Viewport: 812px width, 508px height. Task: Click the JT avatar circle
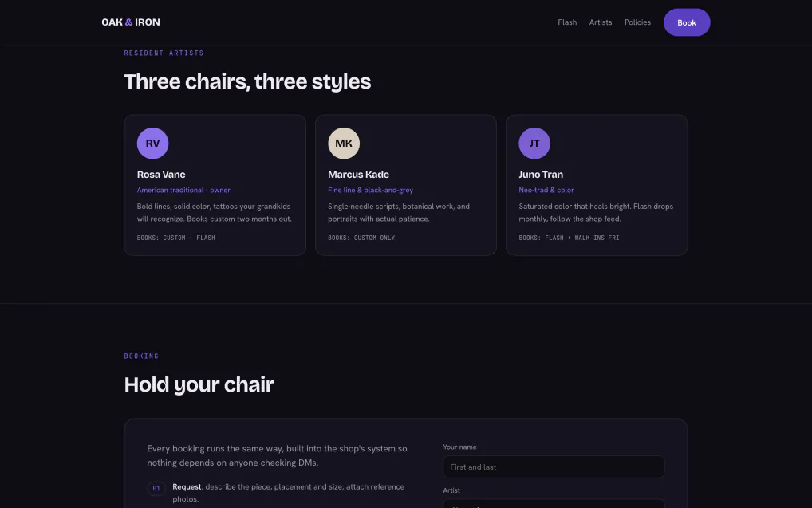point(534,144)
